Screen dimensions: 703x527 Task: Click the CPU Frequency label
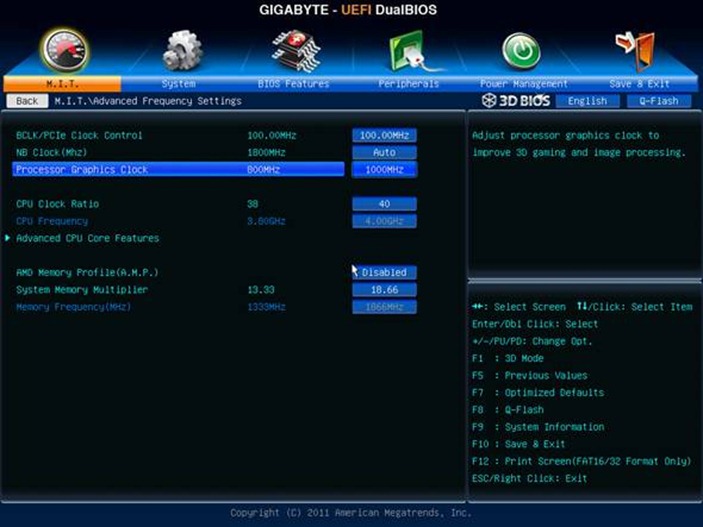coord(52,221)
